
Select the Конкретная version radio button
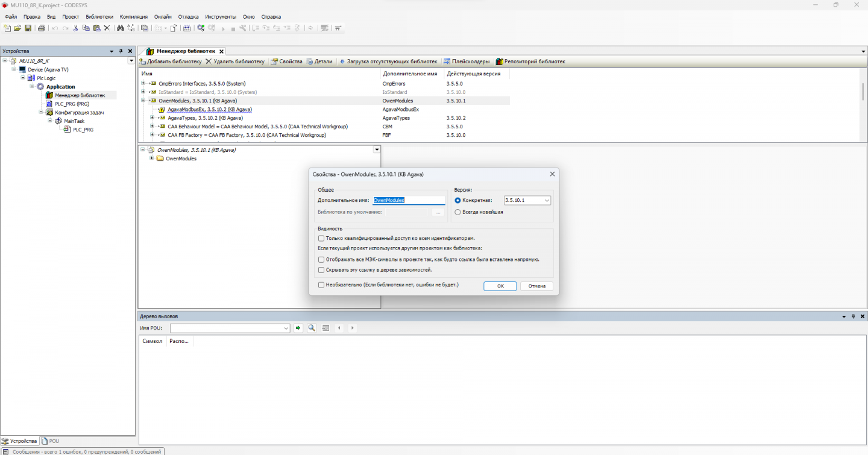tap(458, 201)
